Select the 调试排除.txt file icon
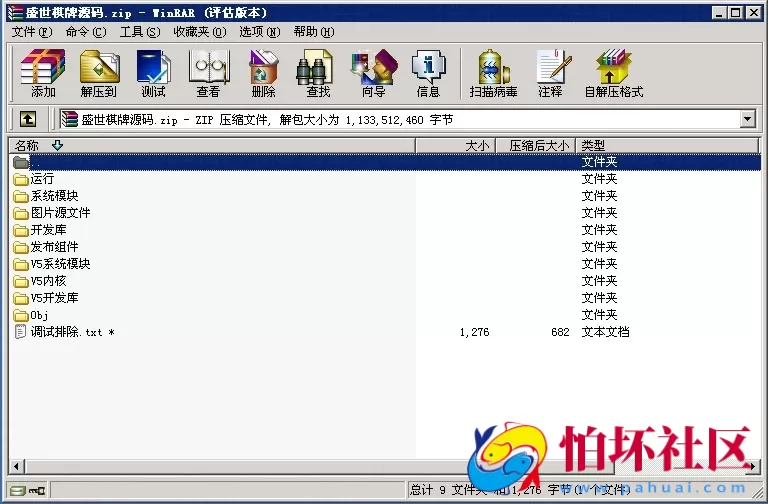The width and height of the screenshot is (768, 504). coord(21,332)
